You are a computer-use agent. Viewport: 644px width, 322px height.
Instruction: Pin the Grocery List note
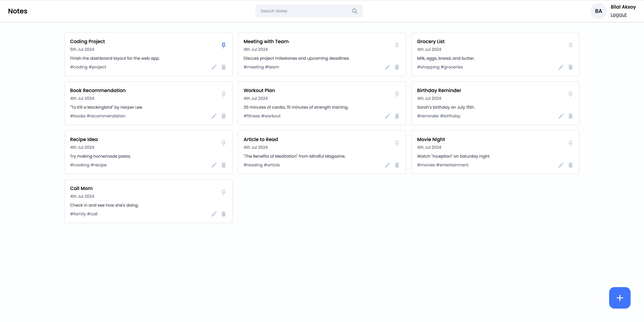tap(570, 45)
